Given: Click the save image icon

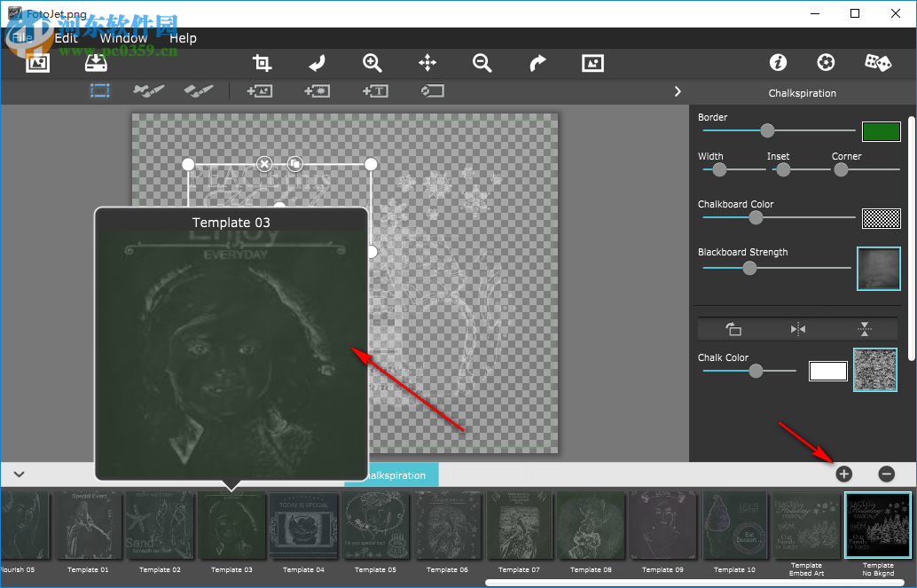Looking at the screenshot, I should point(95,62).
